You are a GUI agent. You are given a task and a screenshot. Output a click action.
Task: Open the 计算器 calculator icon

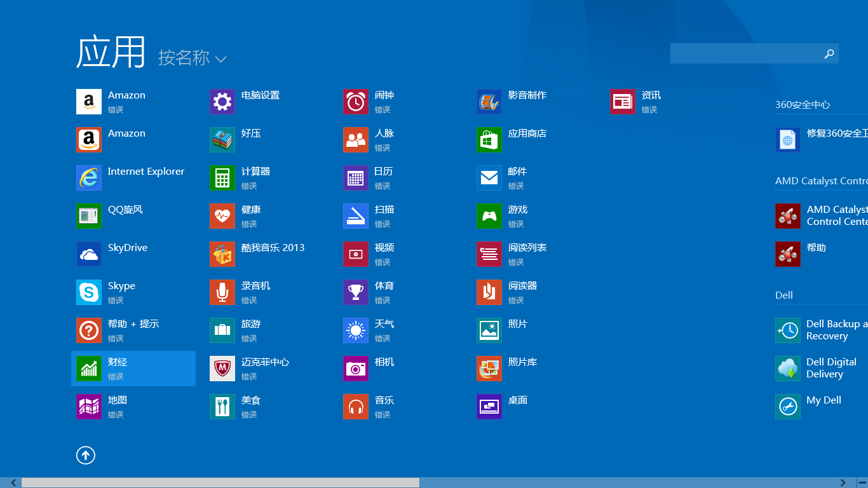[x=222, y=178]
